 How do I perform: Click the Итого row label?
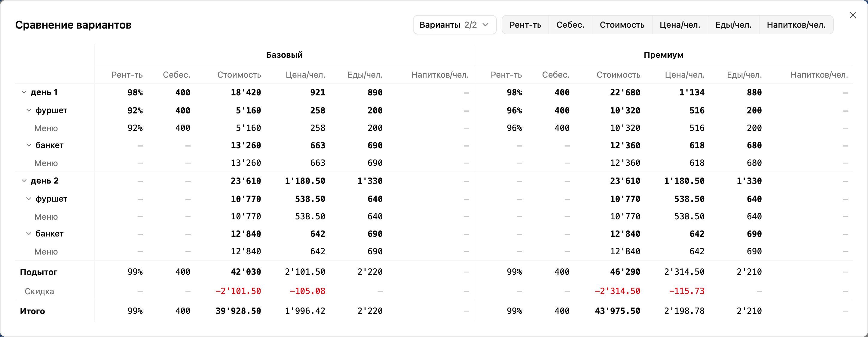[x=32, y=311]
